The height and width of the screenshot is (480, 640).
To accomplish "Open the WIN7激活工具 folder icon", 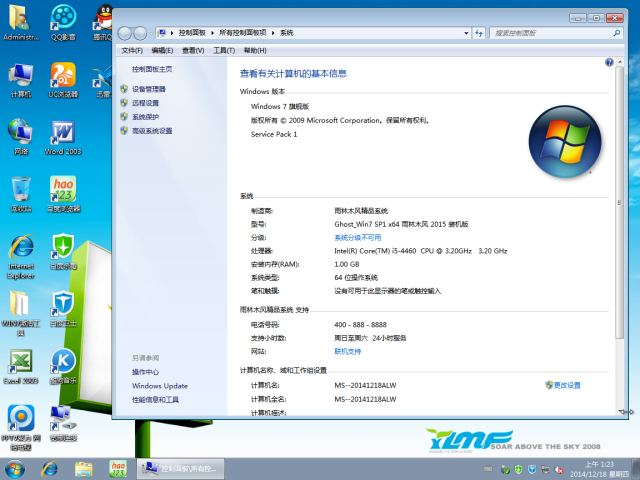I will click(20, 313).
